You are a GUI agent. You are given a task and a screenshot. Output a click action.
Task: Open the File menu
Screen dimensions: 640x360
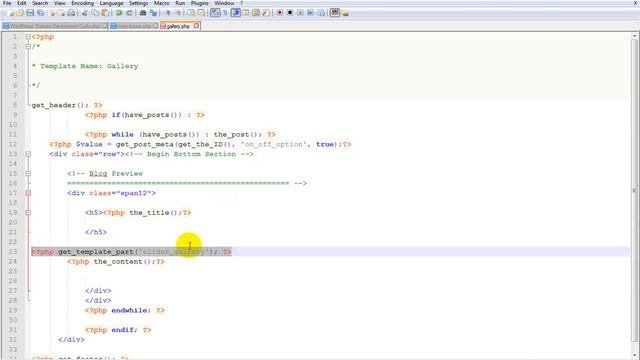[7, 3]
